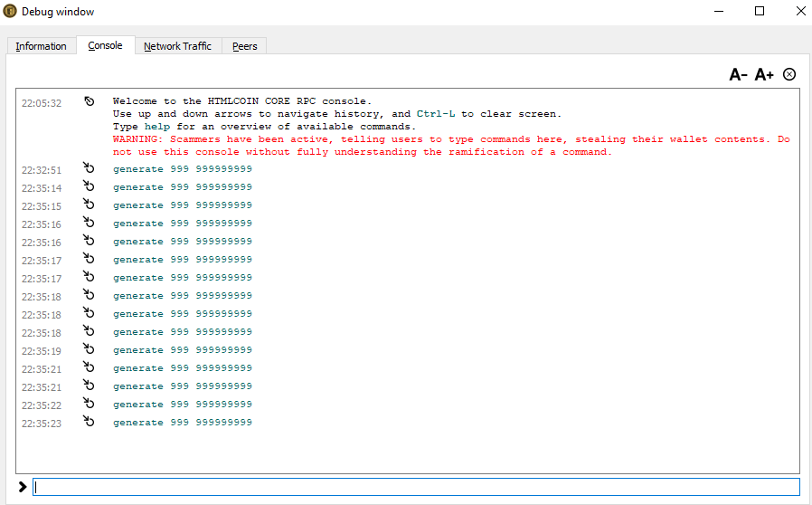The height and width of the screenshot is (505, 812).
Task: Click the timestamp 22:35:14
Action: tap(42, 188)
